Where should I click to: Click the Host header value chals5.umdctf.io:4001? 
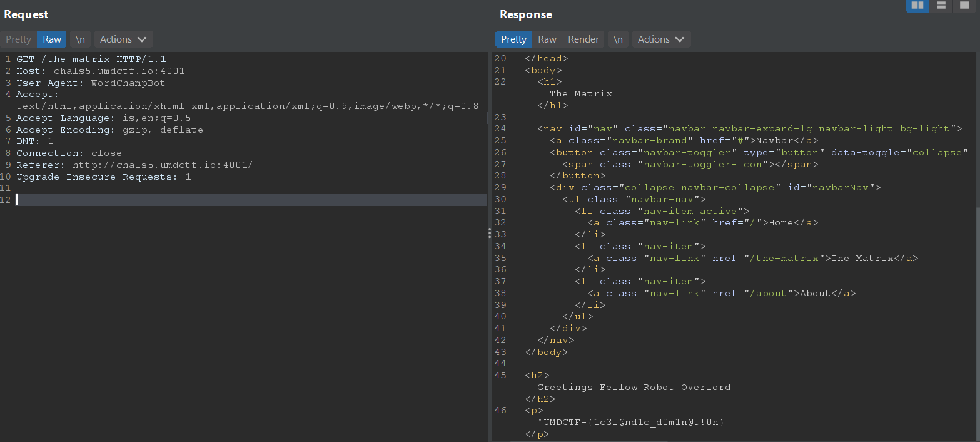click(x=119, y=71)
